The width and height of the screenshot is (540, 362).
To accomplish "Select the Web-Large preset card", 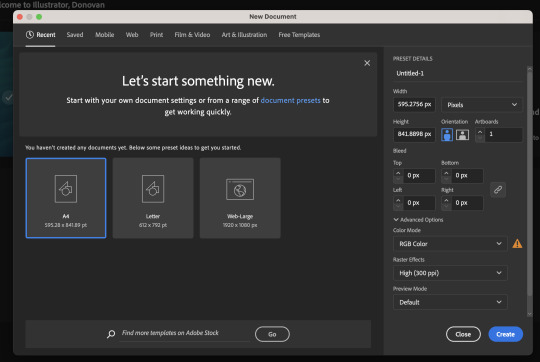I will tap(240, 198).
